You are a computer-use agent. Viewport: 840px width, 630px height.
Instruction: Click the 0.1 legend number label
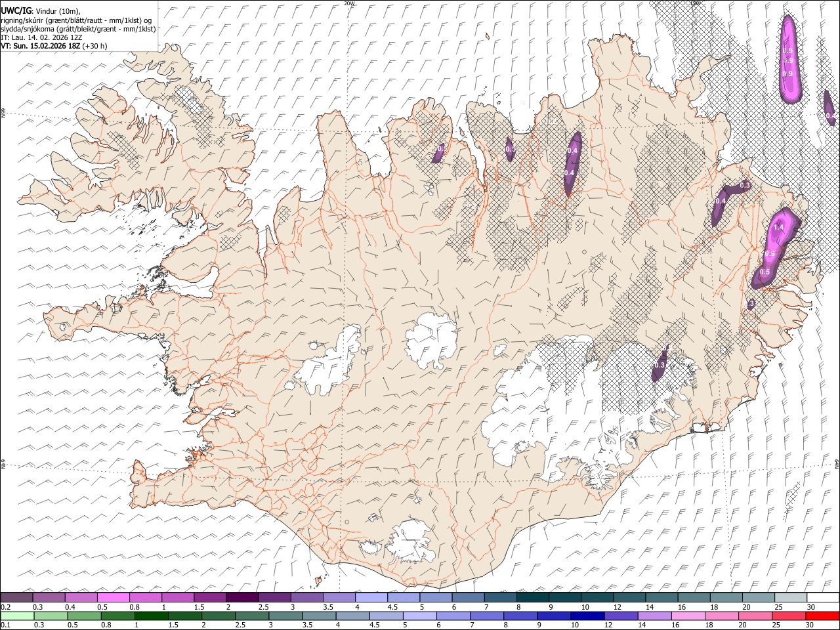pos(6,625)
